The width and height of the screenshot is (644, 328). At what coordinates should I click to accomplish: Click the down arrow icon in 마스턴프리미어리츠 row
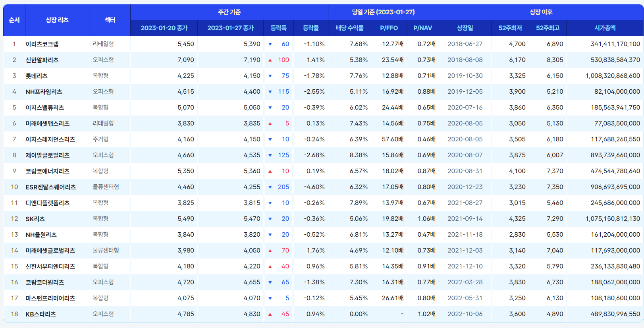pyautogui.click(x=270, y=298)
